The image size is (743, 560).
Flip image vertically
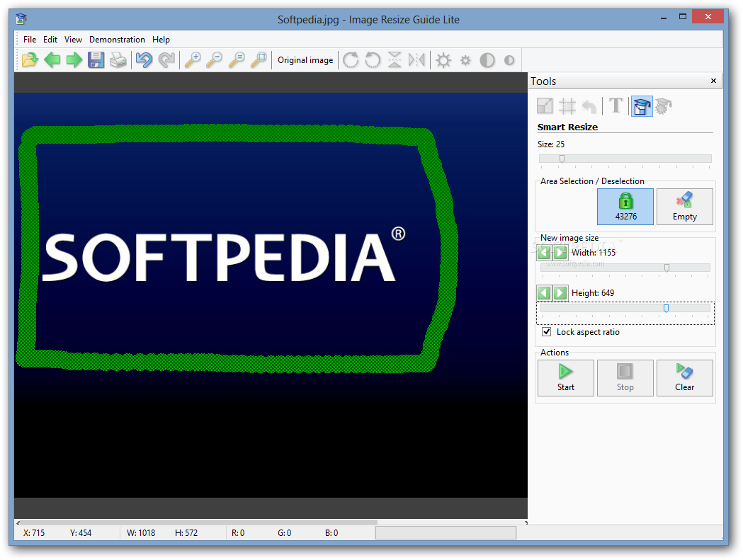tap(395, 60)
